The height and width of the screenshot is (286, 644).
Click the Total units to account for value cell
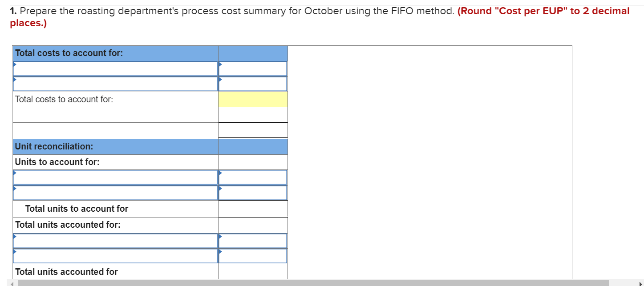point(252,208)
